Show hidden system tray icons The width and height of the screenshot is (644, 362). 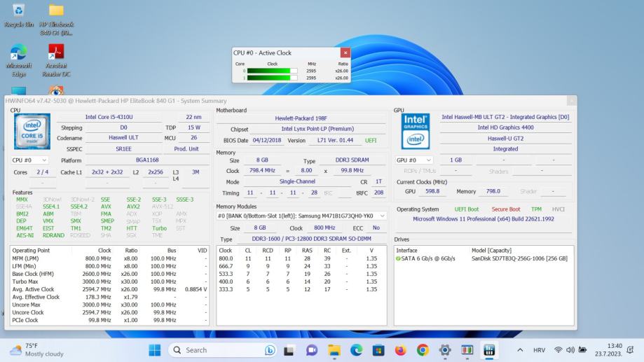[x=520, y=349]
